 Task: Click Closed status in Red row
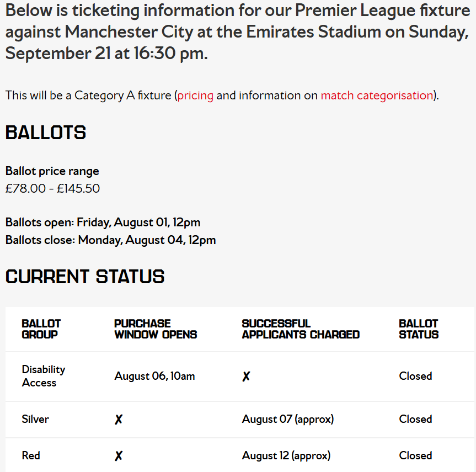coord(415,455)
